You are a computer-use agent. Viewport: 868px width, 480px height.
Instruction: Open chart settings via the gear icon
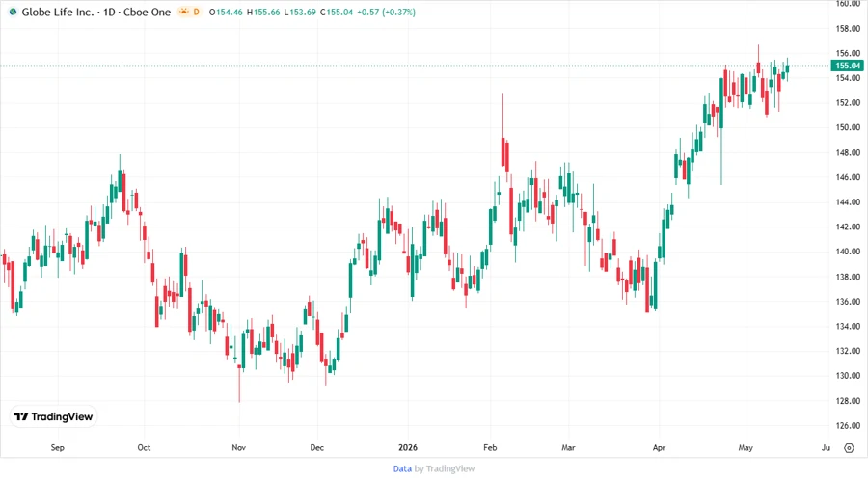(849, 448)
